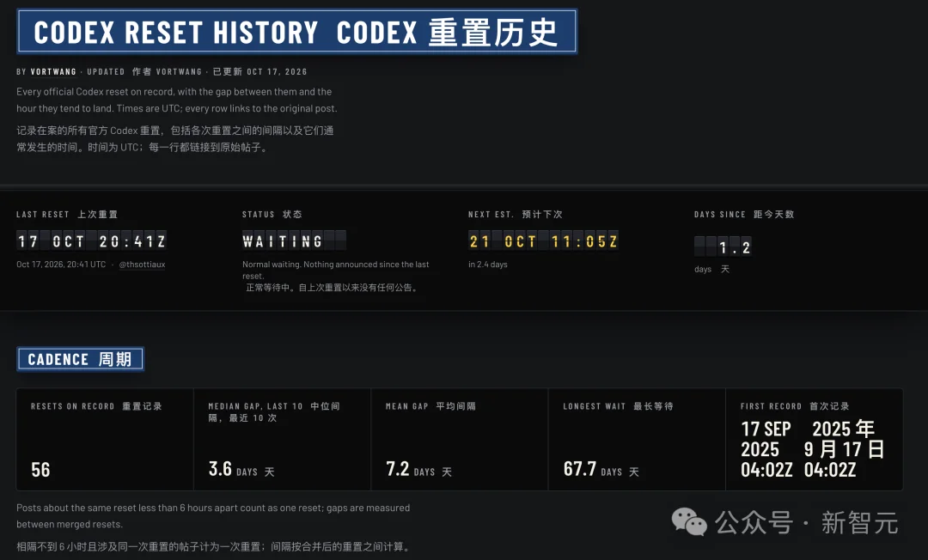Click the 'LONGEST WAIT' card label
Screen dimensions: 928x560
(x=595, y=406)
